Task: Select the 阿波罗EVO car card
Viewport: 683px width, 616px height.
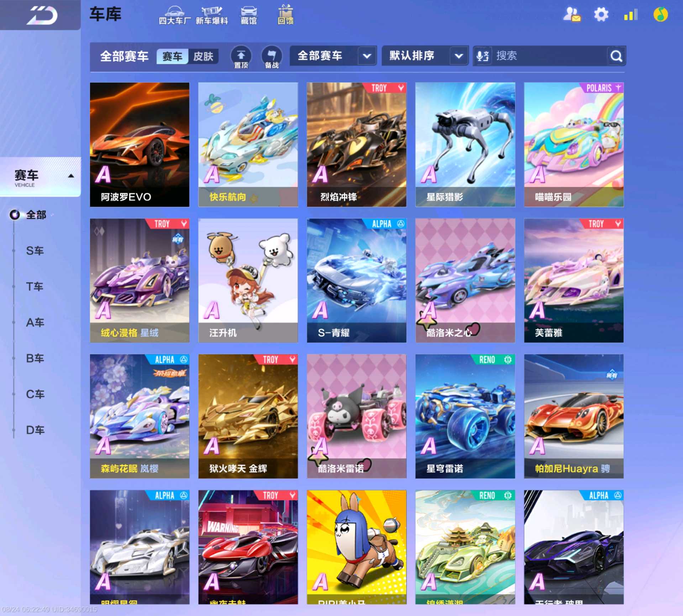Action: (140, 145)
